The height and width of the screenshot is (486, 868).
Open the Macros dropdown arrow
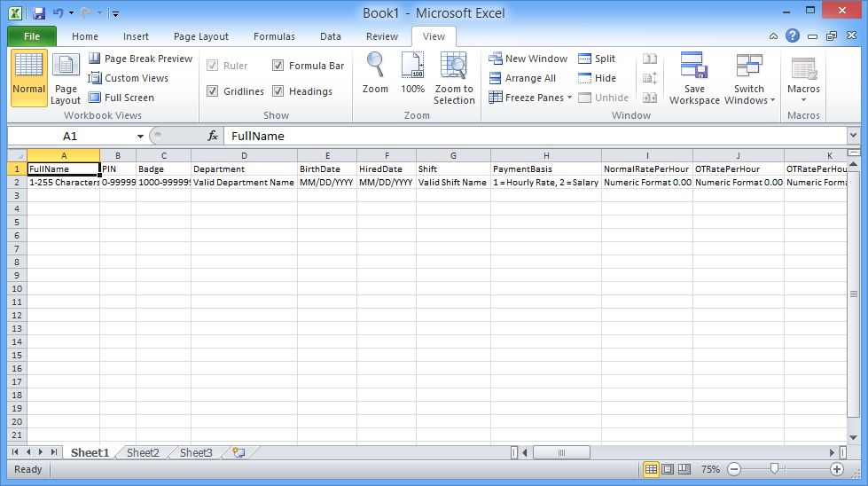(803, 100)
